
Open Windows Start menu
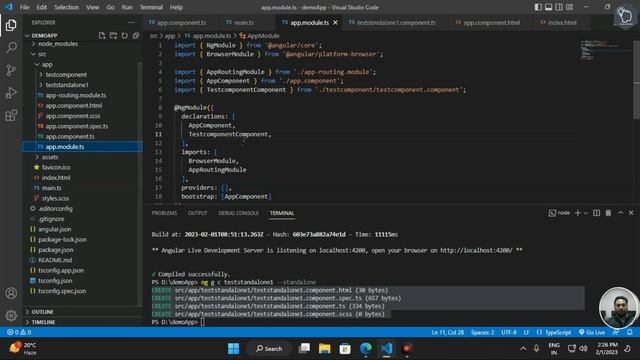(233, 349)
